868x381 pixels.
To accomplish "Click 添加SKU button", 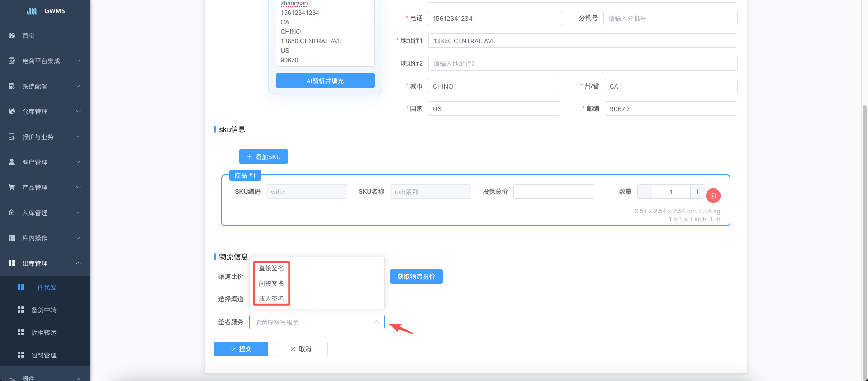I will (264, 156).
